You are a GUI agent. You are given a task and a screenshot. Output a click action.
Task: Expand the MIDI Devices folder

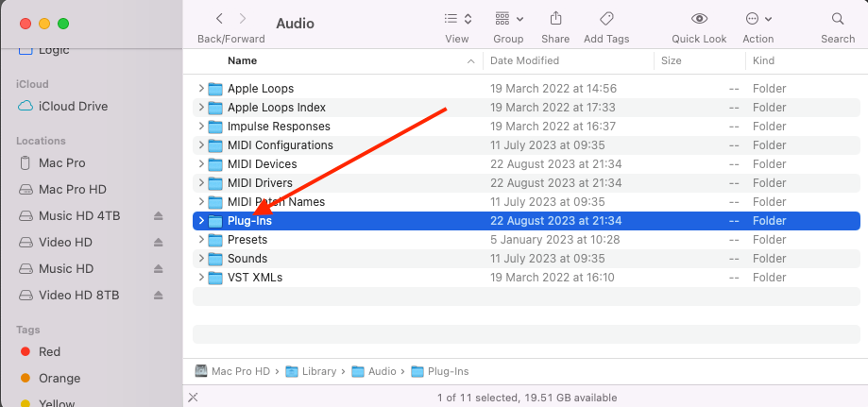click(x=201, y=164)
